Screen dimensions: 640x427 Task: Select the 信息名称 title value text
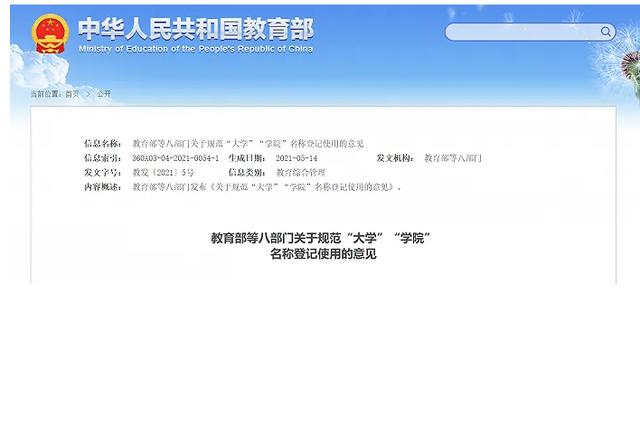248,143
